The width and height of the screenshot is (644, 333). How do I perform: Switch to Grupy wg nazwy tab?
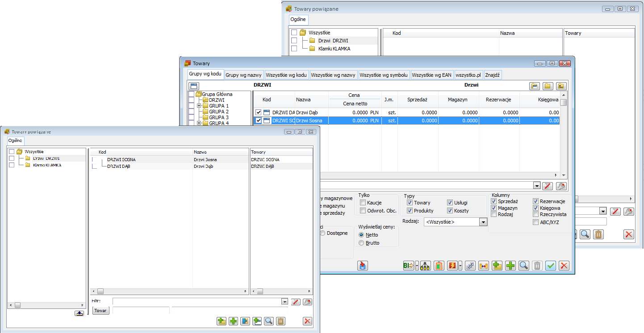click(243, 75)
